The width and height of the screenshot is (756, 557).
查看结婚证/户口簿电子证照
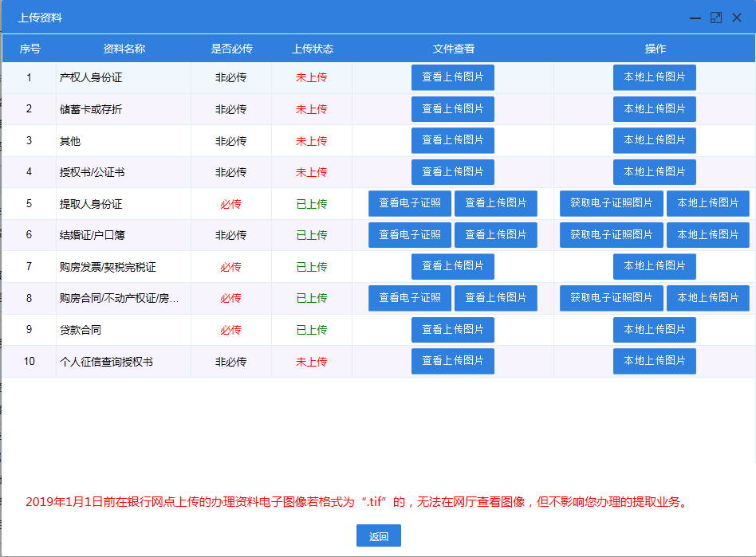pyautogui.click(x=409, y=235)
